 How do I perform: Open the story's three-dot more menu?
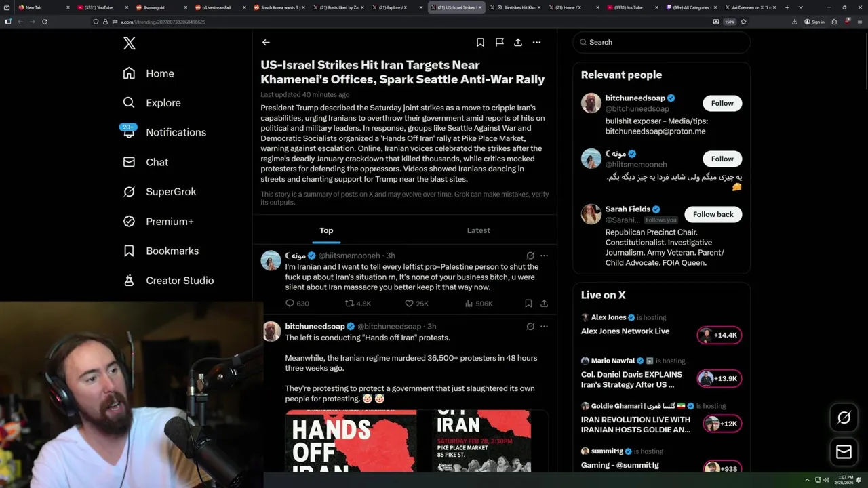coord(536,42)
